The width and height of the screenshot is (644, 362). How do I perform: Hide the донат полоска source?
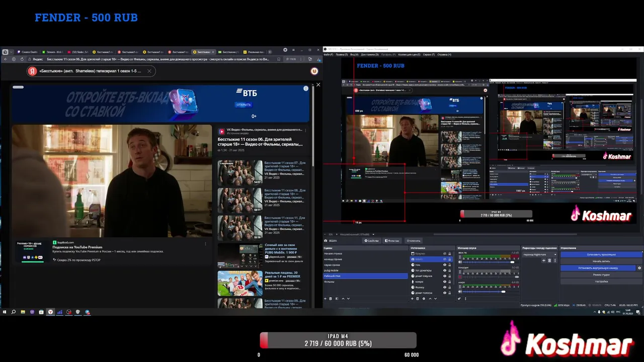(445, 293)
